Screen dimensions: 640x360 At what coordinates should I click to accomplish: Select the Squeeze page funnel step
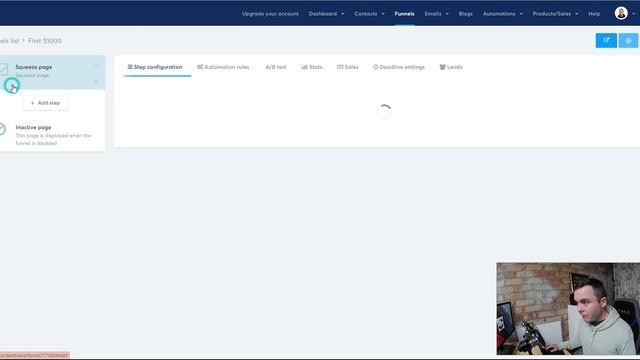click(x=52, y=72)
